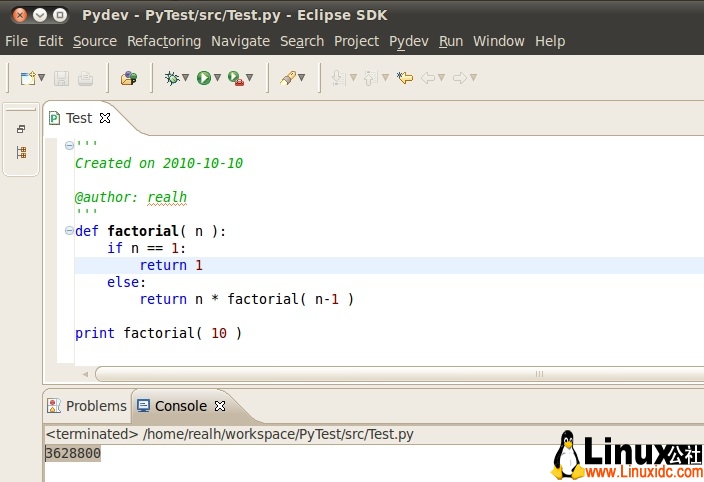Click the editor horizontal scrollbar thumb

[539, 374]
